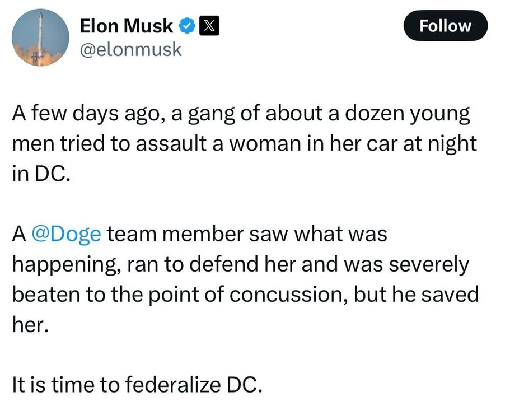The width and height of the screenshot is (510, 420).
Task: Click the line starting 'beaten to the point'
Action: [245, 294]
